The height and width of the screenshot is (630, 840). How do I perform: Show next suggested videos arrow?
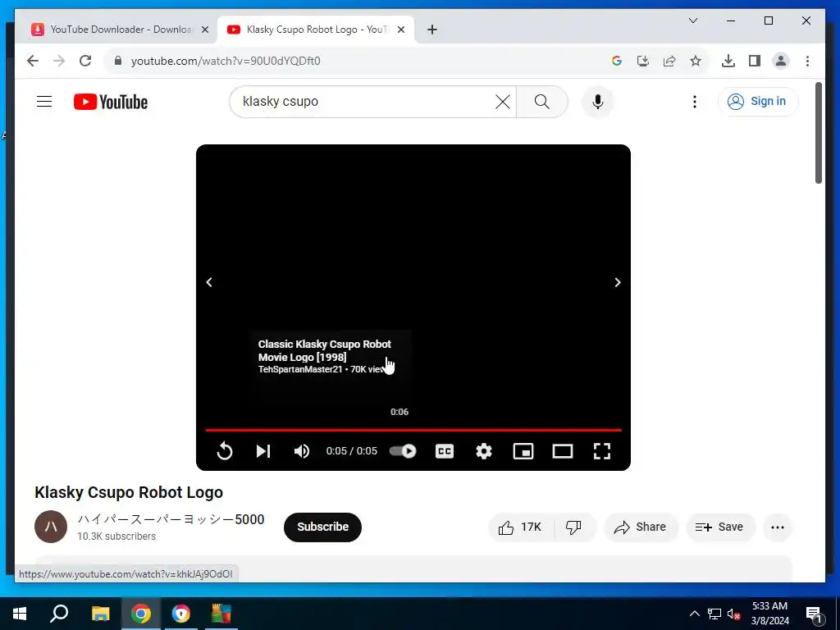tap(617, 282)
